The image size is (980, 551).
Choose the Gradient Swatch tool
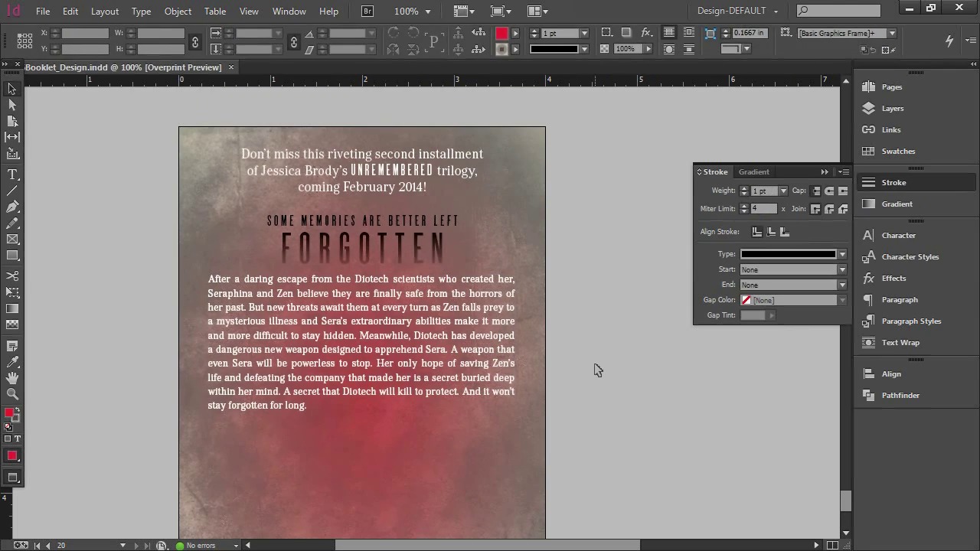coord(12,308)
